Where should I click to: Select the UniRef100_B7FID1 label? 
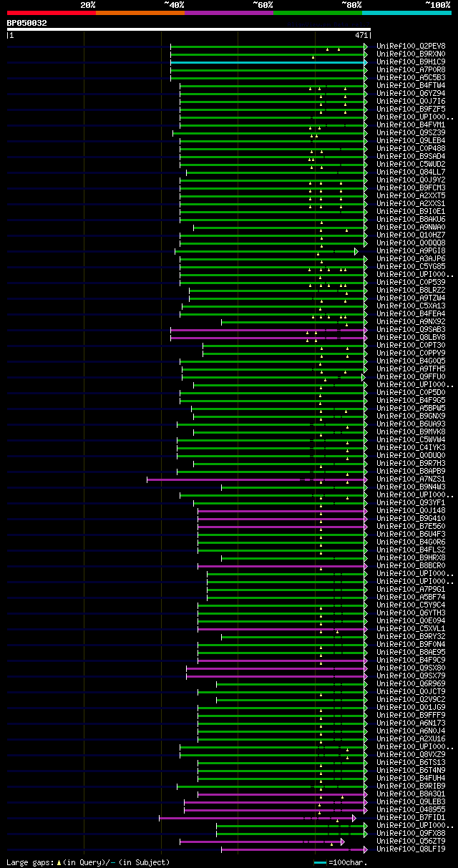[x=411, y=818]
